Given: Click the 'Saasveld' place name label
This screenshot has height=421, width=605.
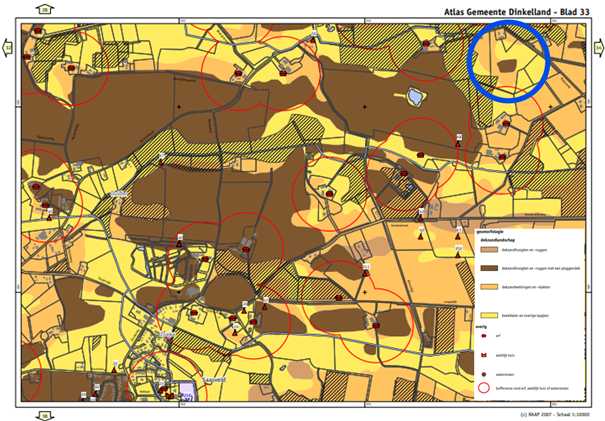Looking at the screenshot, I should tap(214, 379).
